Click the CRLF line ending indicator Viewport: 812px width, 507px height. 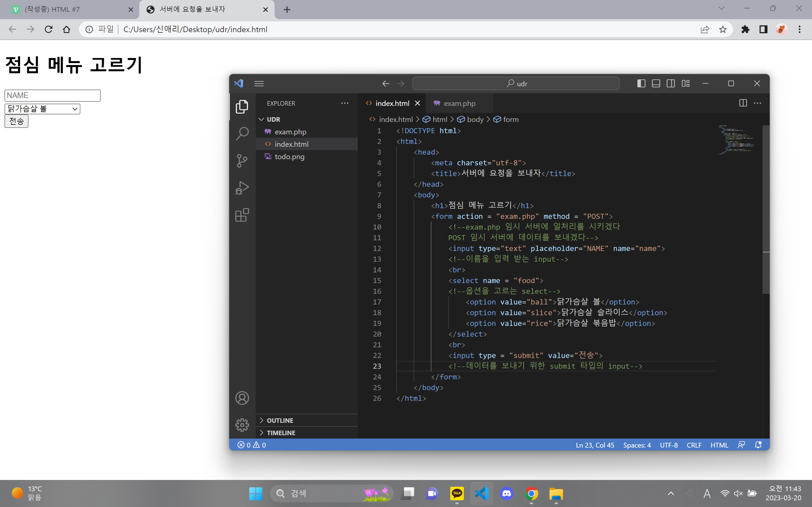pyautogui.click(x=694, y=445)
